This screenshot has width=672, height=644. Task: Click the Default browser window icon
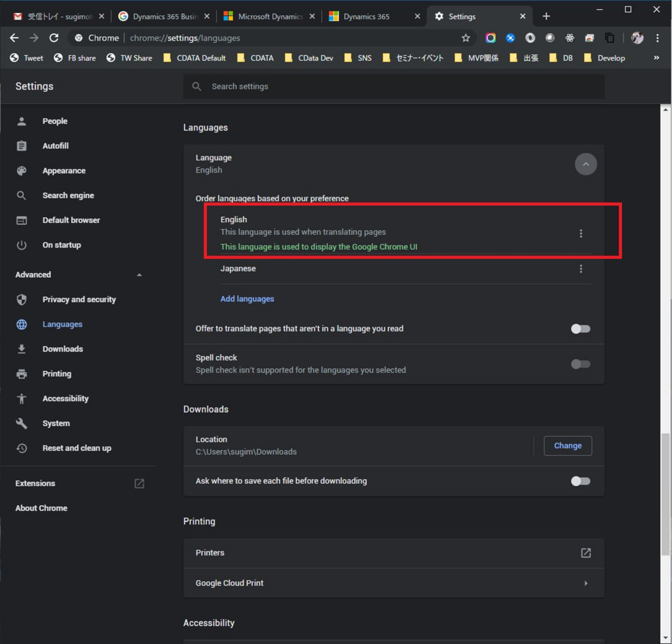21,220
